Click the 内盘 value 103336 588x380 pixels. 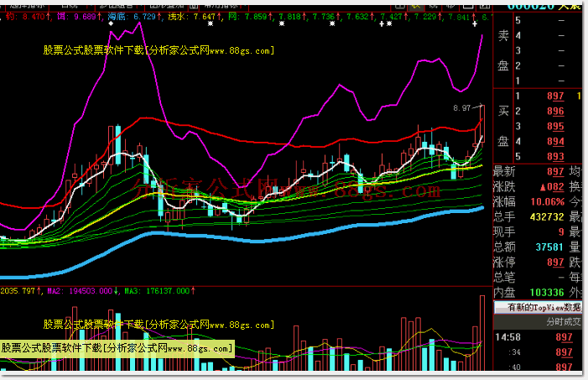(x=547, y=293)
